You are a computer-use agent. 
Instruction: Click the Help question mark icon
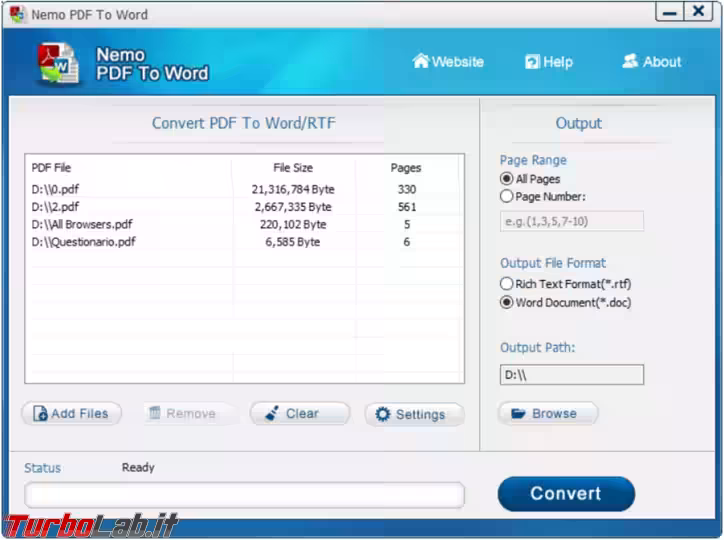click(x=532, y=62)
